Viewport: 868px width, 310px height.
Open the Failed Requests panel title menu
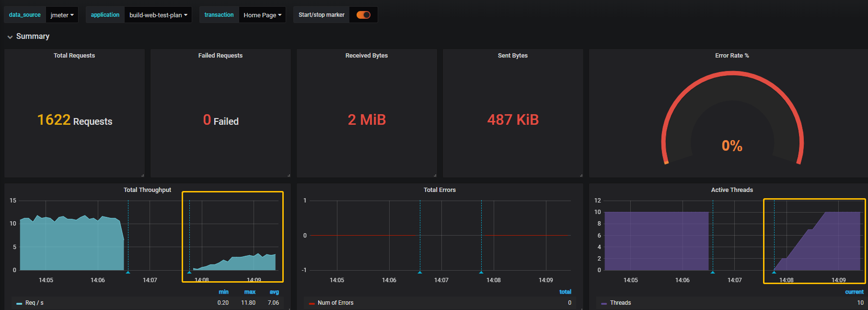(220, 56)
